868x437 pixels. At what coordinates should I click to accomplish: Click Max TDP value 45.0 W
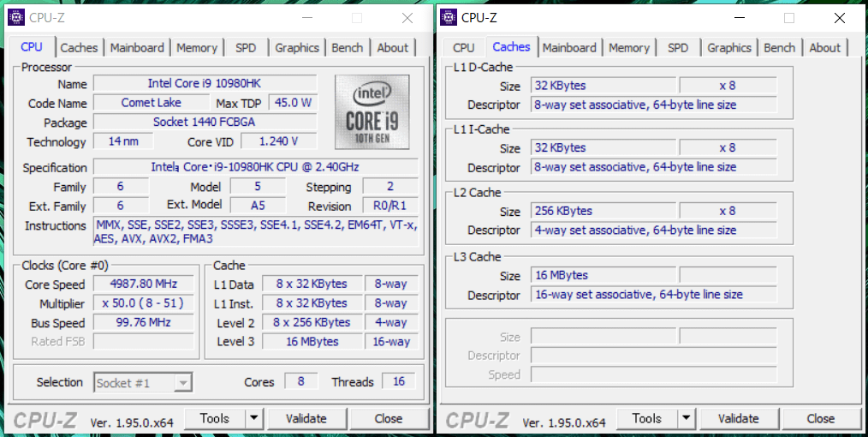pos(293,103)
